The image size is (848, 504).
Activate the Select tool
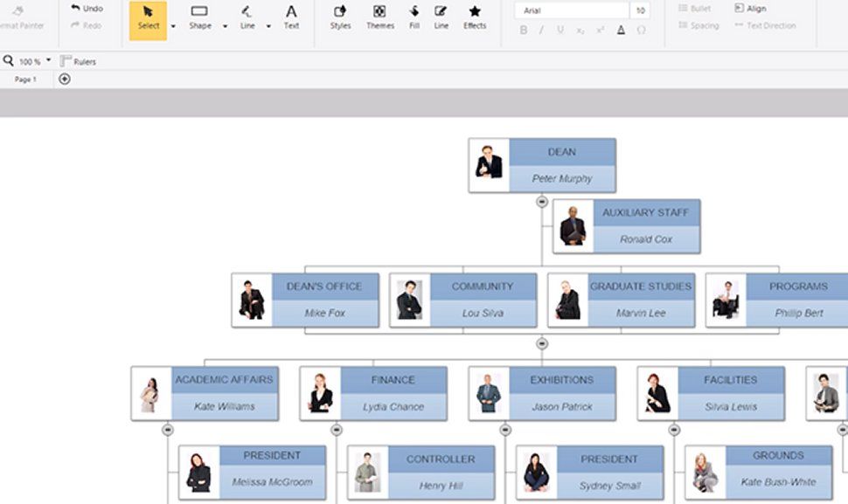148,19
